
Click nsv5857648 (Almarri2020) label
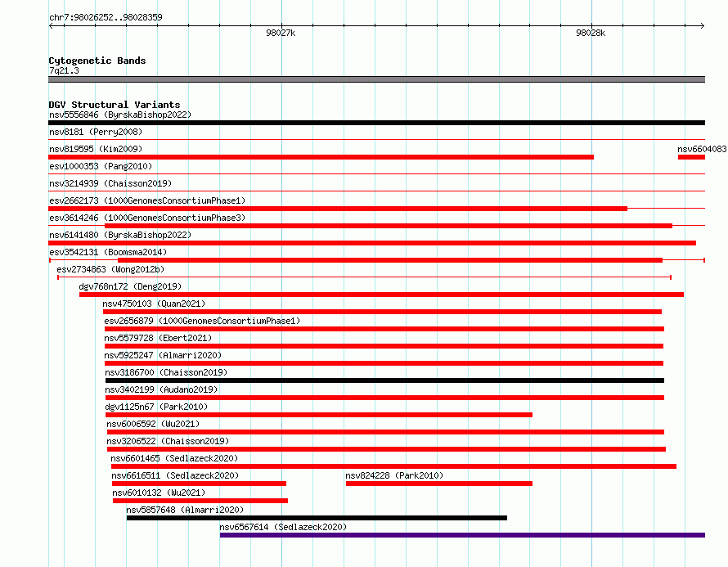click(185, 510)
